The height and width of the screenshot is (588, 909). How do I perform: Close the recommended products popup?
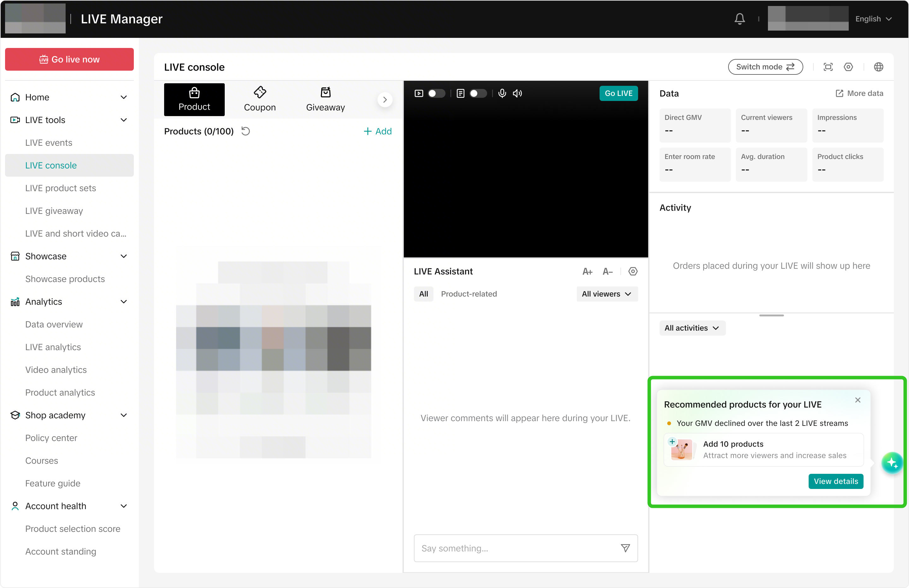858,400
